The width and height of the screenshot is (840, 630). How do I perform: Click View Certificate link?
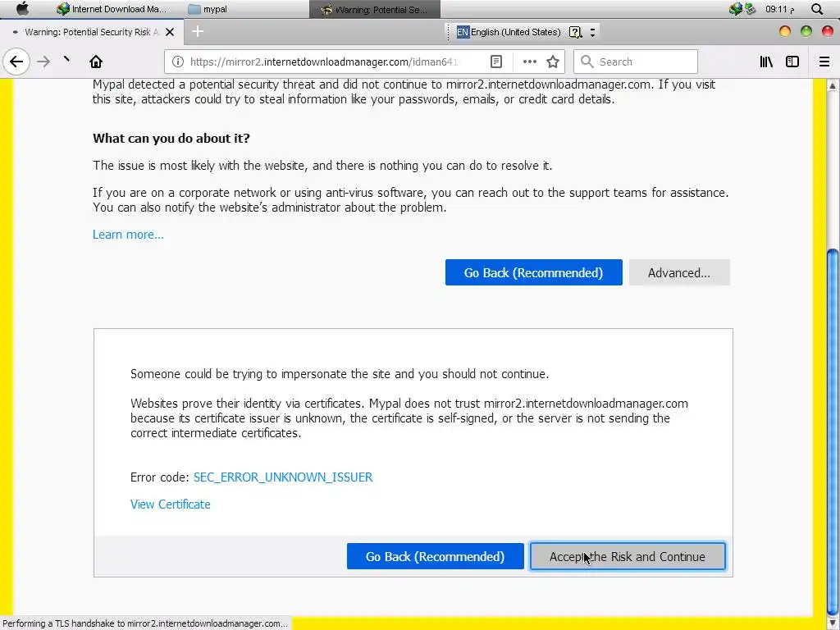coord(171,504)
